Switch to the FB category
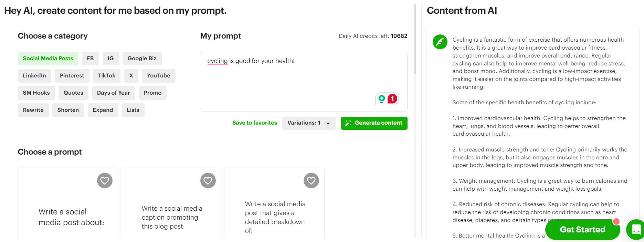644x242 pixels. click(x=90, y=58)
